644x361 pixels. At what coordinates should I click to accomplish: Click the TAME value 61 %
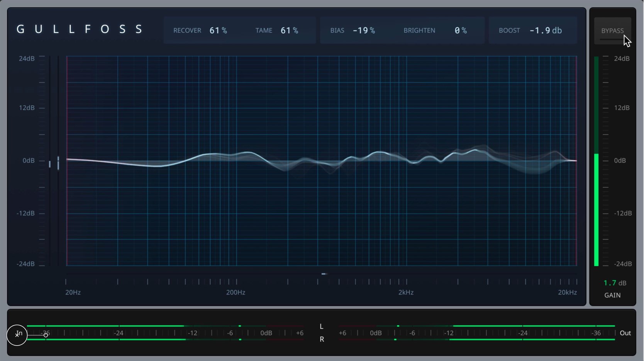coord(289,31)
